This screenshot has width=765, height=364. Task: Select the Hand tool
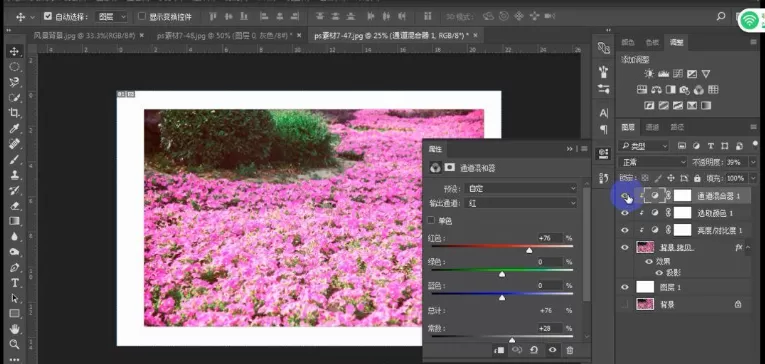coord(14,328)
